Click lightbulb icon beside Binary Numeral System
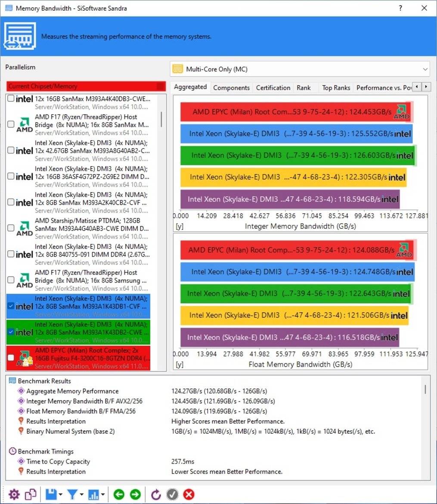 (21, 431)
